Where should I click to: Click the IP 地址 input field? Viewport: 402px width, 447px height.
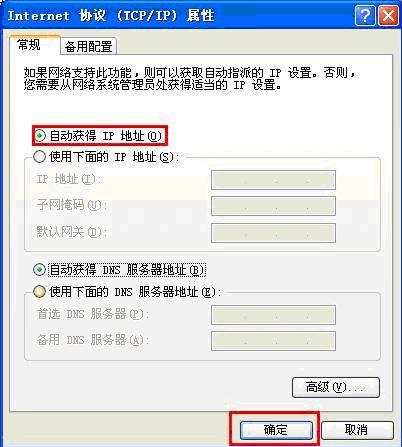point(273,180)
